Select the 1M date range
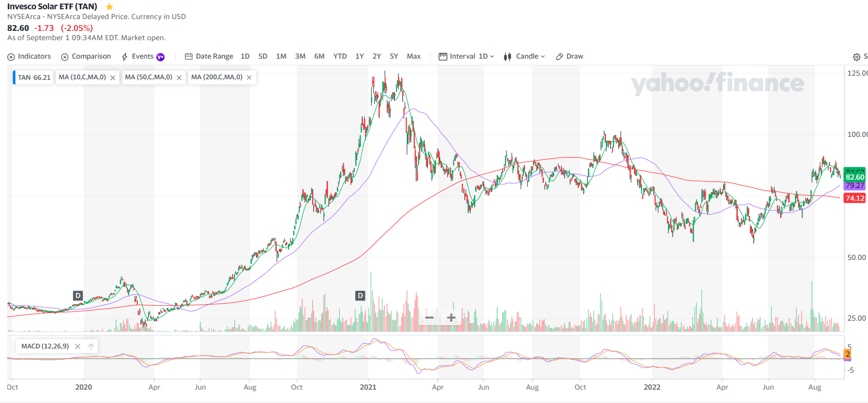The height and width of the screenshot is (403, 868). tap(281, 57)
